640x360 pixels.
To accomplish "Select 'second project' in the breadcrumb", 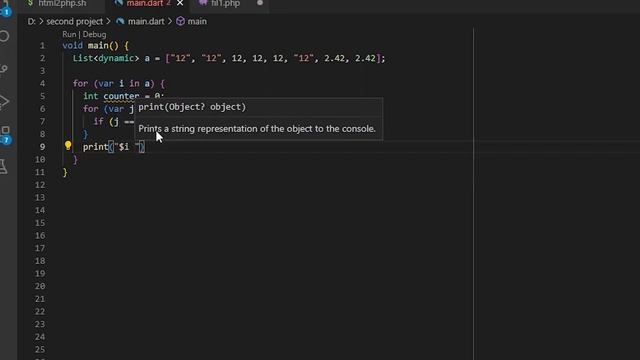I will pos(74,21).
